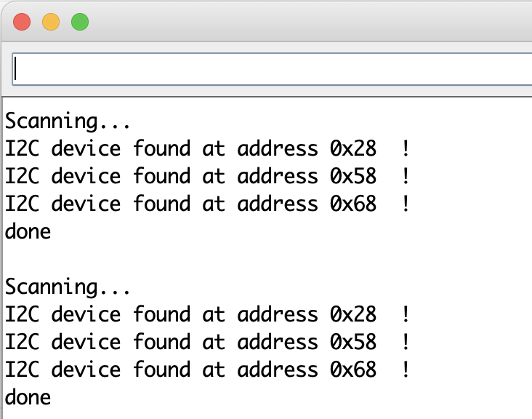Maximize window using the green button
The image size is (532, 419).
[x=80, y=22]
